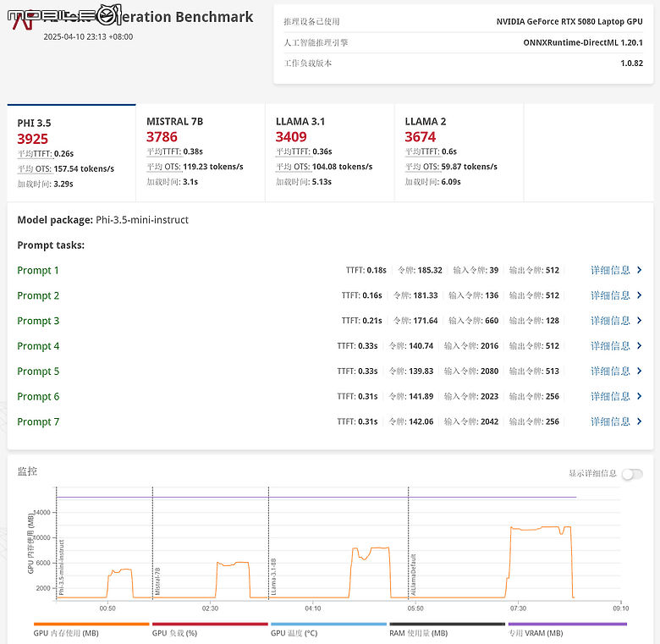
Task: Open Prompt 2 task
Action: pyautogui.click(x=38, y=295)
